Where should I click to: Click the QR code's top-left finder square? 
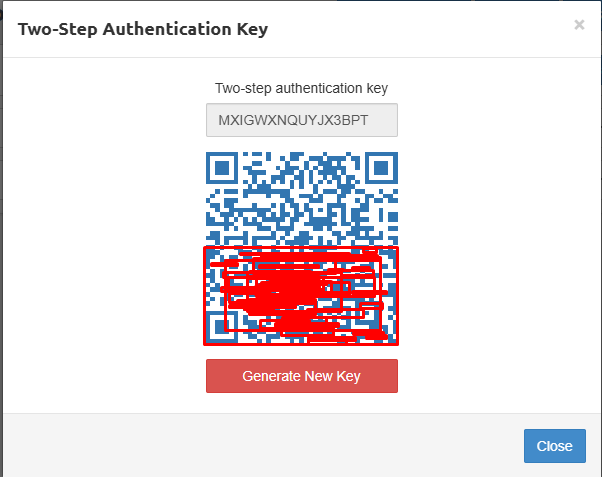tap(222, 168)
